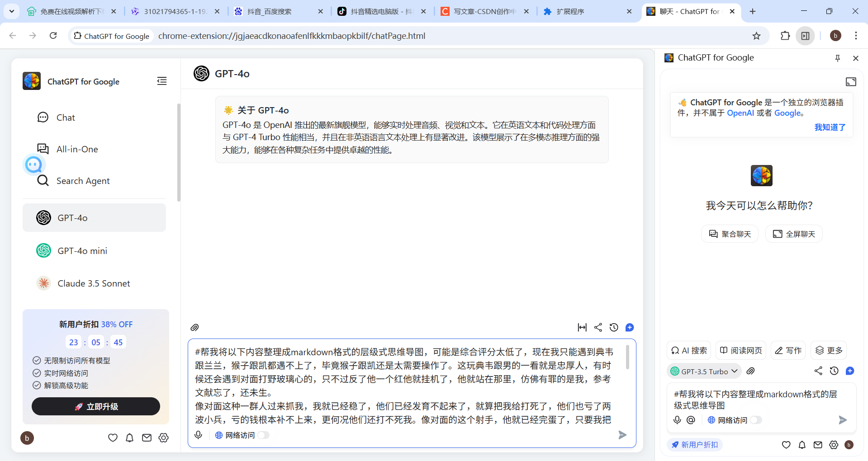The width and height of the screenshot is (868, 461).
Task: Share the main chat conversation
Action: (598, 327)
